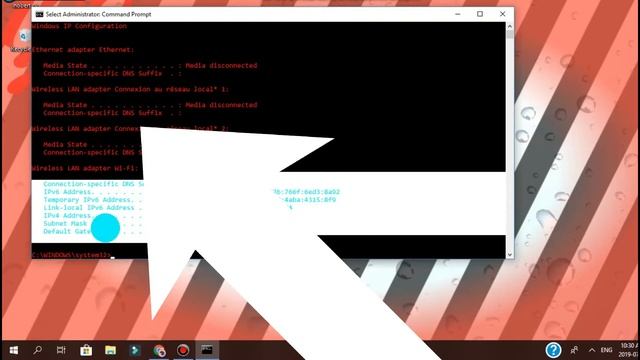The width and height of the screenshot is (640, 360).
Task: Click the scrollbar up arrow in Command Prompt
Action: click(x=509, y=26)
